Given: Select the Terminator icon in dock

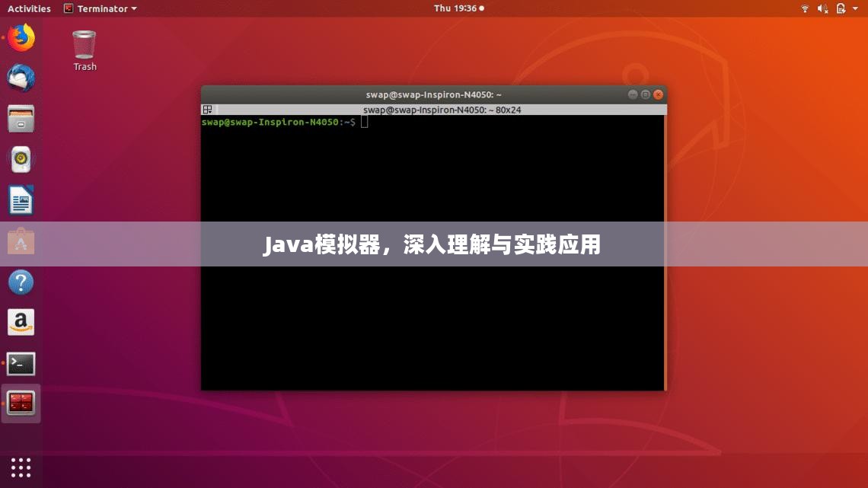Looking at the screenshot, I should coord(21,403).
